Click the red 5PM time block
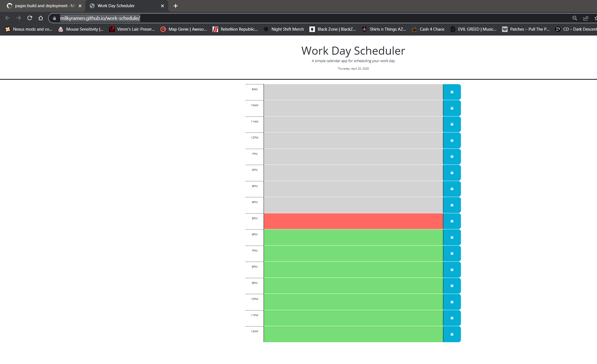The height and width of the screenshot is (364, 597). point(353,221)
